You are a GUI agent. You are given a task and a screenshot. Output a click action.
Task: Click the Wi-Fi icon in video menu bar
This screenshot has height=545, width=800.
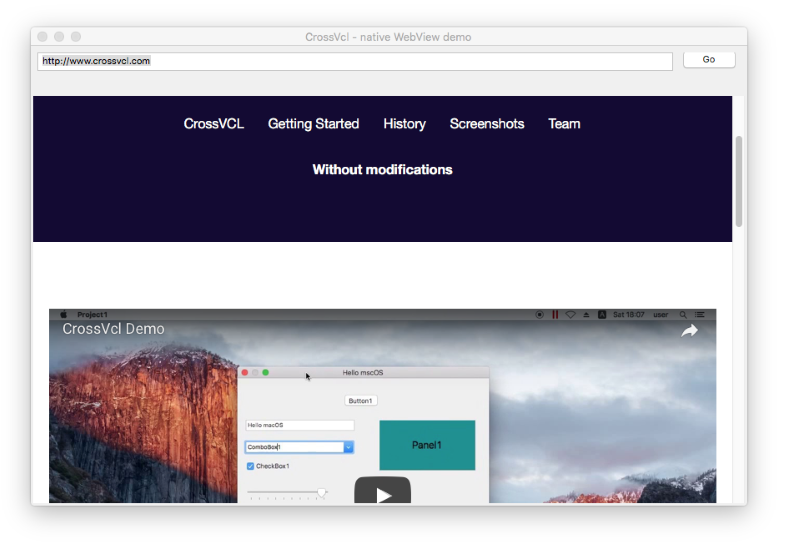[570, 314]
